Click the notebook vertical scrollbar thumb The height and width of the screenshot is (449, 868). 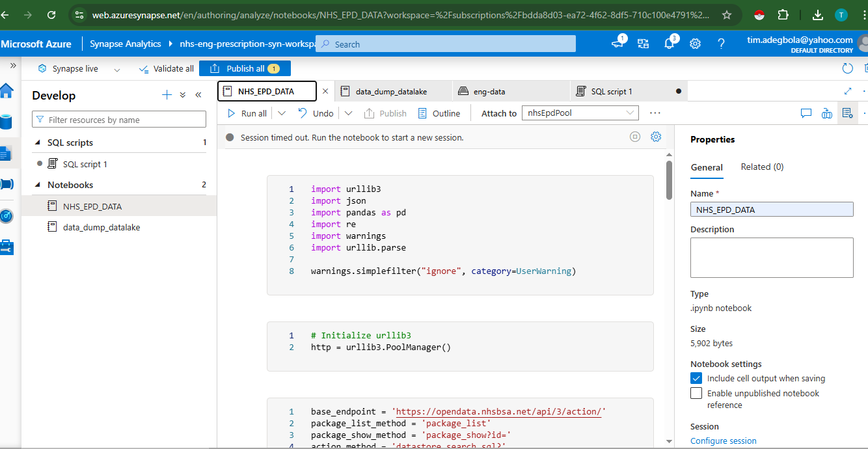(669, 180)
